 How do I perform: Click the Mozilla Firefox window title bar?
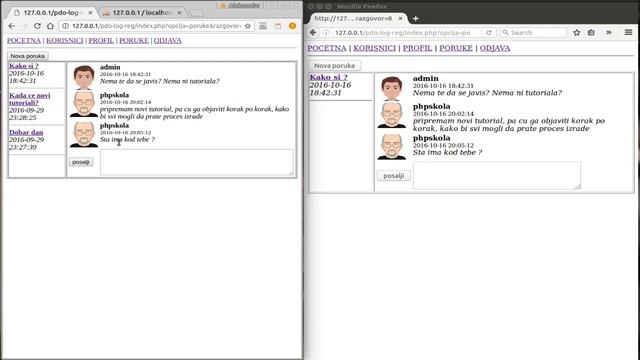tap(471, 6)
